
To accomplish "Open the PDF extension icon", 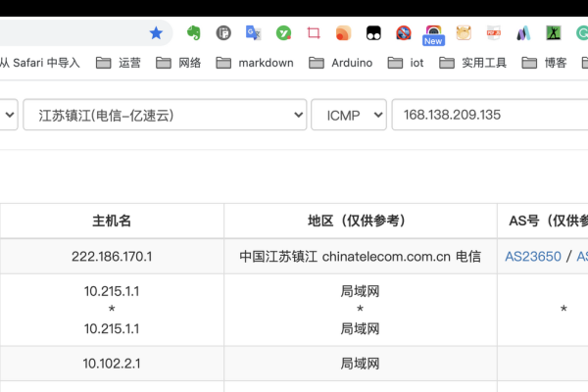I will pyautogui.click(x=494, y=33).
